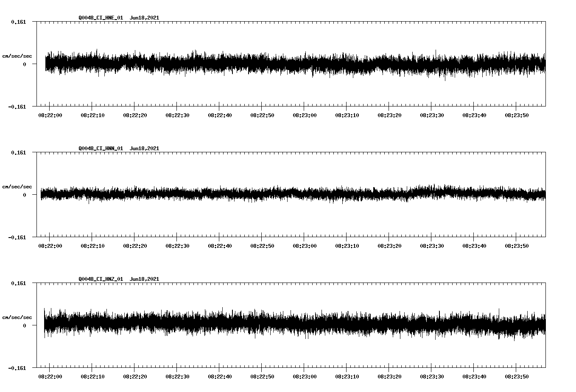Click the 08:22:20 time label under HNZ plot
Viewport: 576px width, 392px height.
pyautogui.click(x=135, y=376)
